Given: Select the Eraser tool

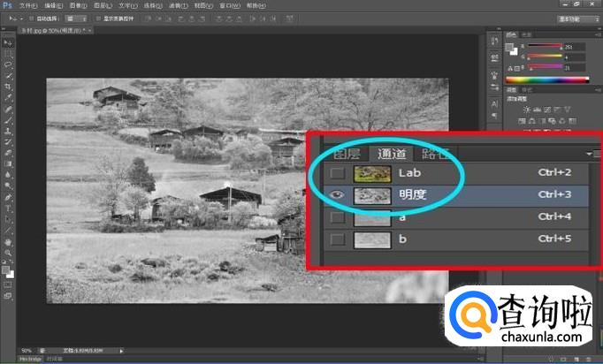Looking at the screenshot, I should 8,153.
